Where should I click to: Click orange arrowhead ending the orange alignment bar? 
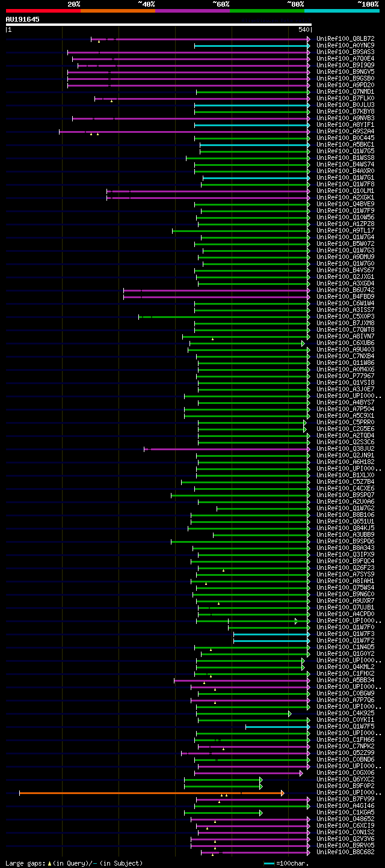point(282,793)
